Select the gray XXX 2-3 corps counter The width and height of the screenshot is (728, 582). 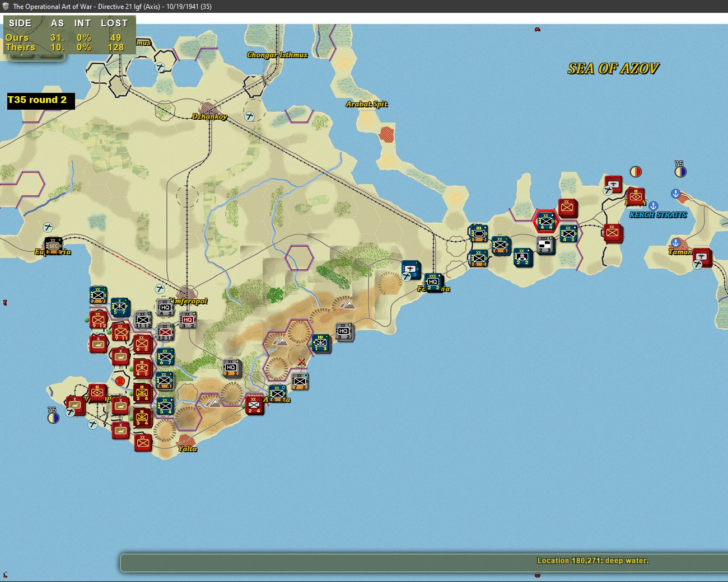(545, 245)
